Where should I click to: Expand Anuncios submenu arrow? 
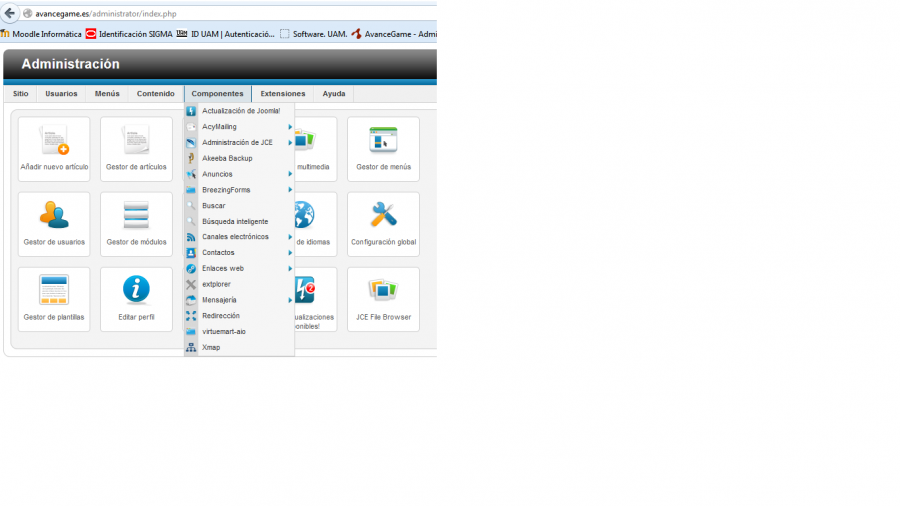pyautogui.click(x=290, y=174)
